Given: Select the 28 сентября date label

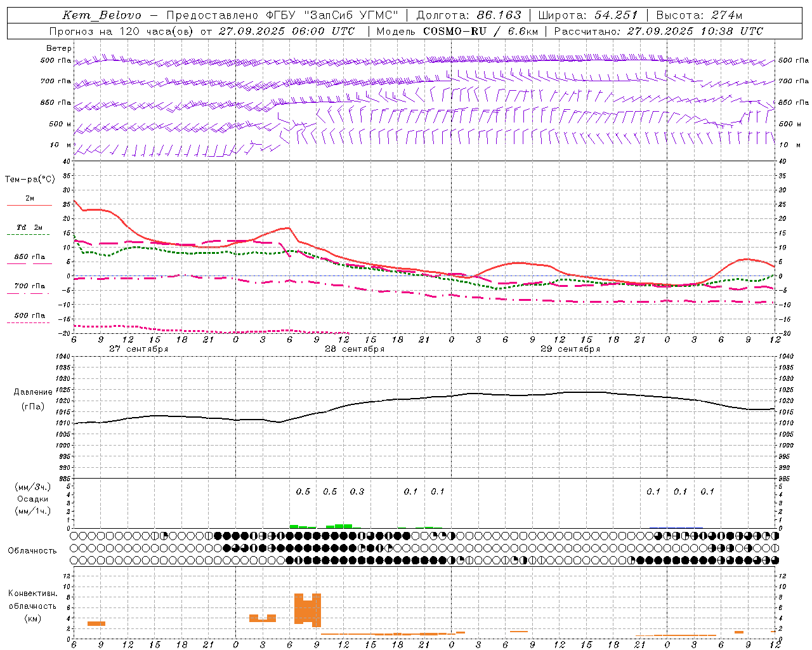Looking at the screenshot, I should (x=354, y=349).
